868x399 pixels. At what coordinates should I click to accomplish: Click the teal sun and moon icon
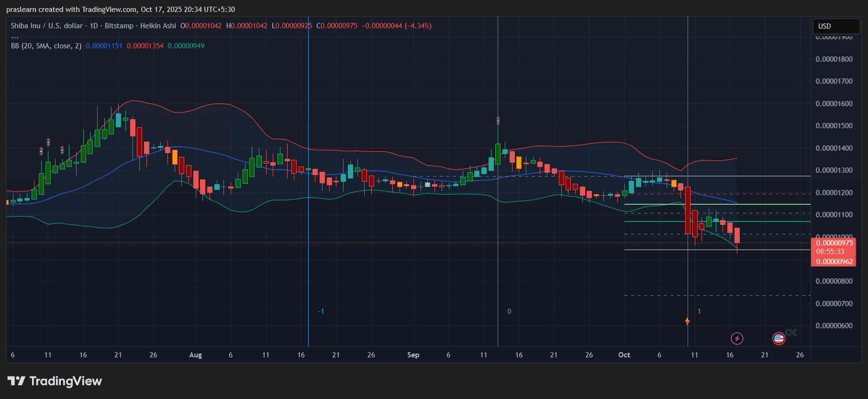click(x=791, y=332)
